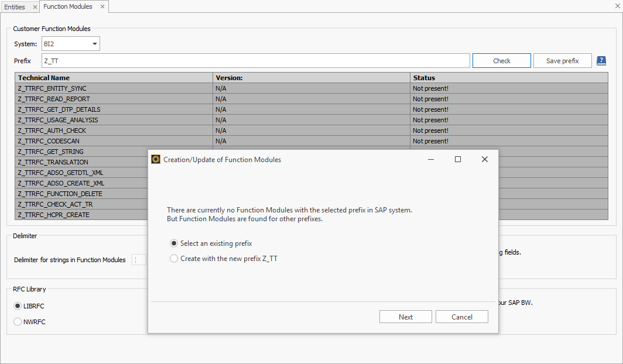Image resolution: width=623 pixels, height=364 pixels.
Task: Click Next in the dialog
Action: [x=405, y=316]
